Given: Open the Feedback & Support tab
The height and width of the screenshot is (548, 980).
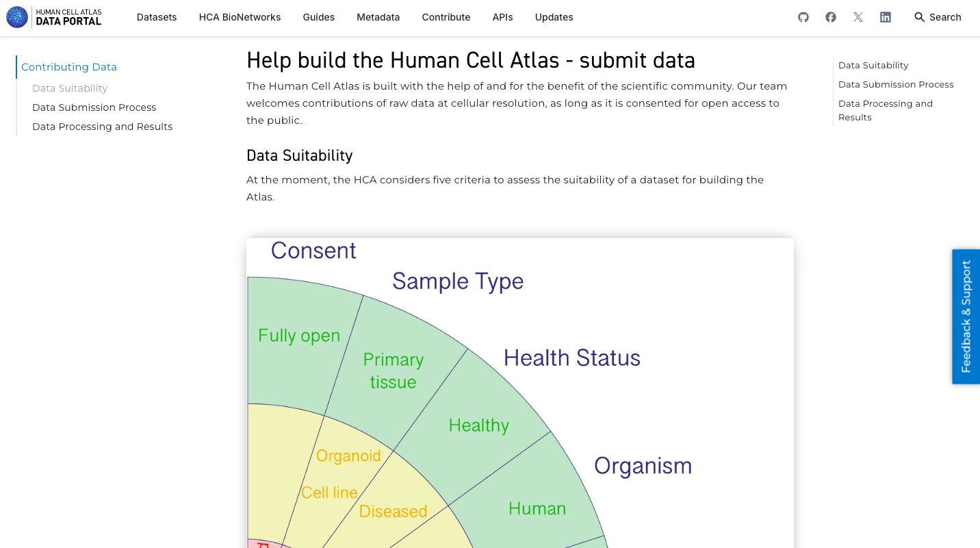Looking at the screenshot, I should pos(966,316).
